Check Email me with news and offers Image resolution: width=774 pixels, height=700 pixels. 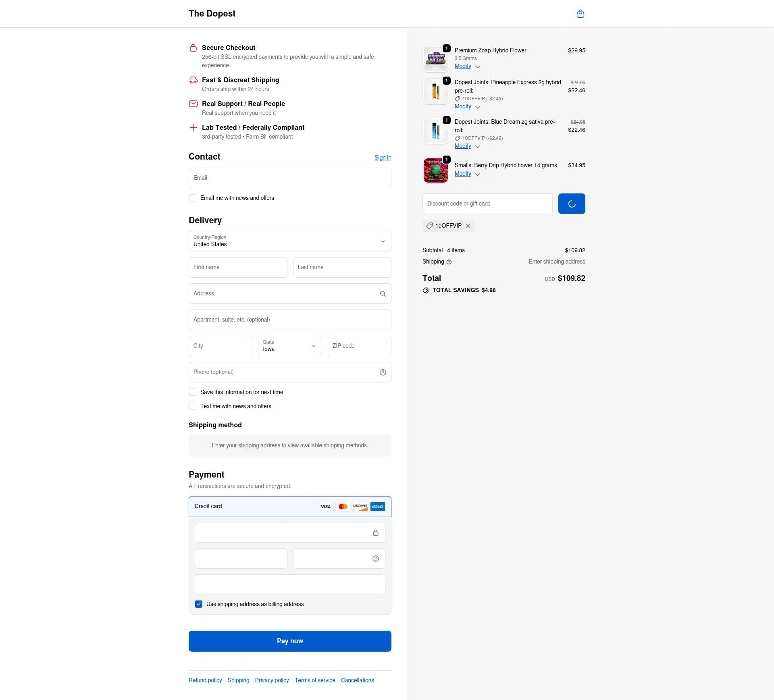193,198
